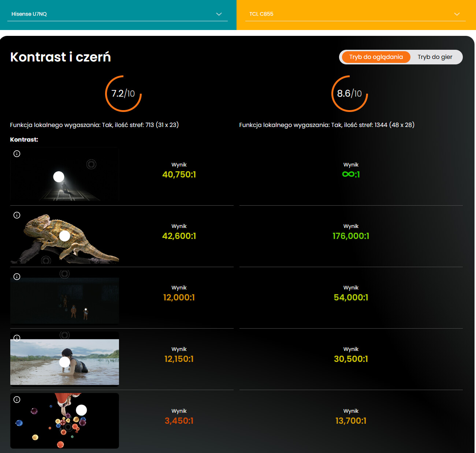Viewport: 476px width, 453px height.
Task: Click the 30,500:1 contrast result
Action: coord(351,359)
